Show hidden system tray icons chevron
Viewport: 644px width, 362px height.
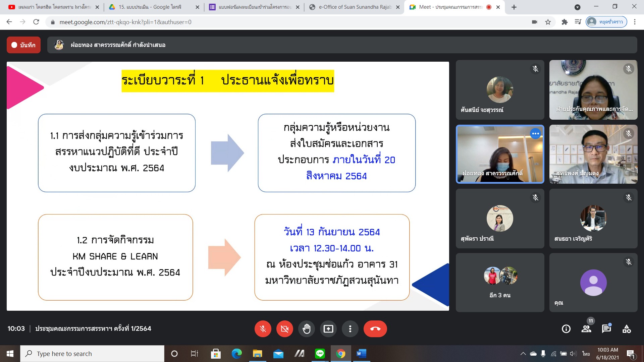(x=523, y=354)
